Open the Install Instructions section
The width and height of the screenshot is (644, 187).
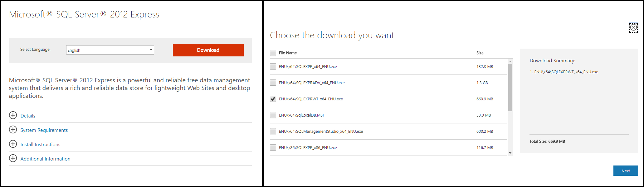point(40,145)
